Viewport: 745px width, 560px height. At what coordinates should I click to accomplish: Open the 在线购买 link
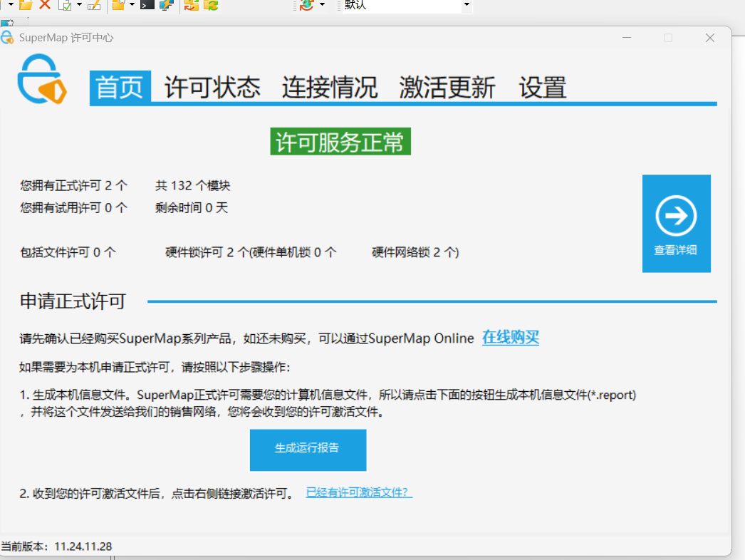[511, 338]
